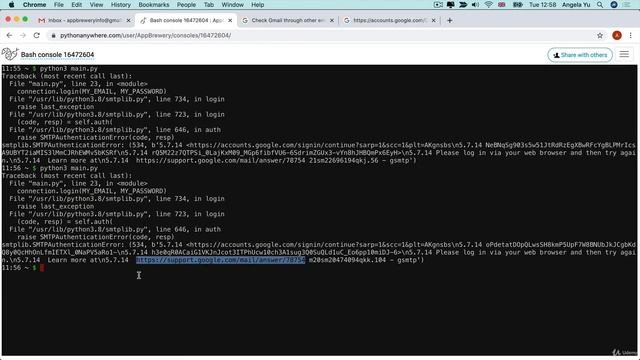The image size is (640, 360).
Task: Click the Wi-Fi status icon
Action: [x=489, y=4]
